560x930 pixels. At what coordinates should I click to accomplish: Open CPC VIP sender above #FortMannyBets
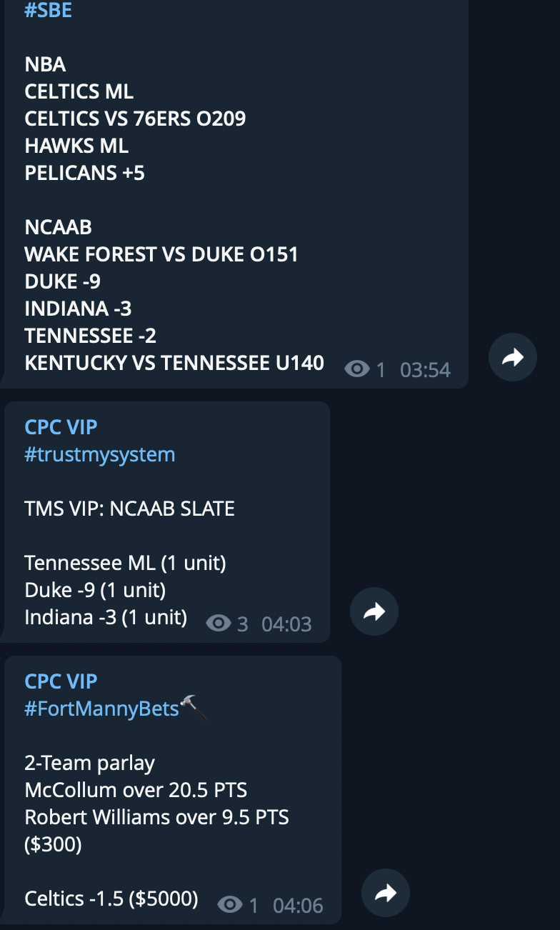pos(61,681)
